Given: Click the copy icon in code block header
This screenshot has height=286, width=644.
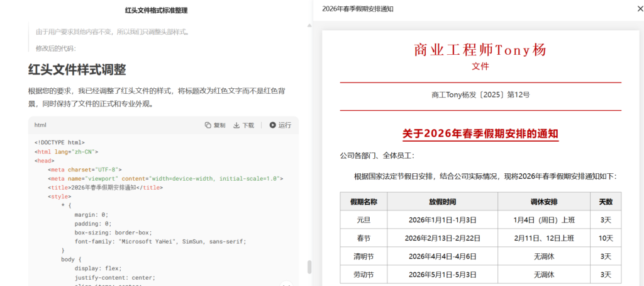Looking at the screenshot, I should [208, 125].
